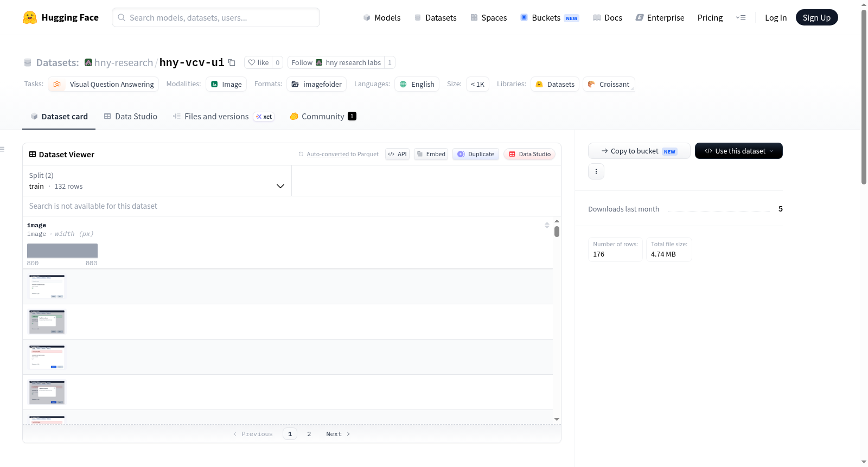Click the Number of rows 176 box
The height and width of the screenshot is (467, 868).
point(616,250)
